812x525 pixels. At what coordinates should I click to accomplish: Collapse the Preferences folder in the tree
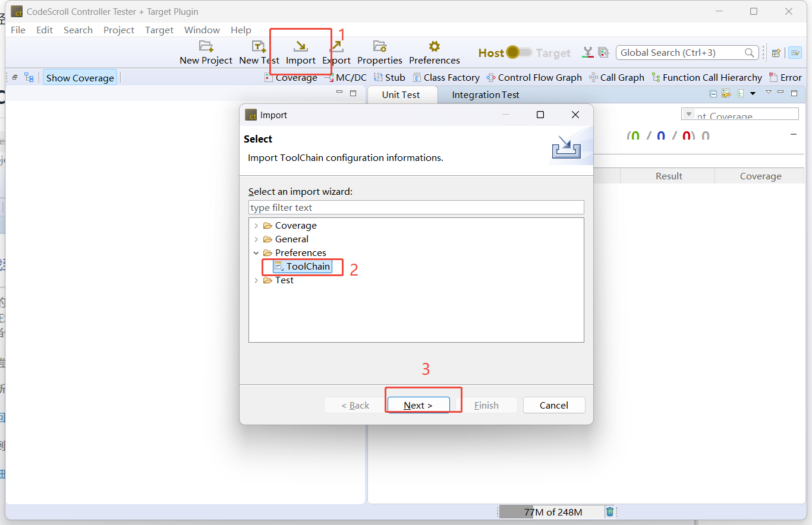256,253
